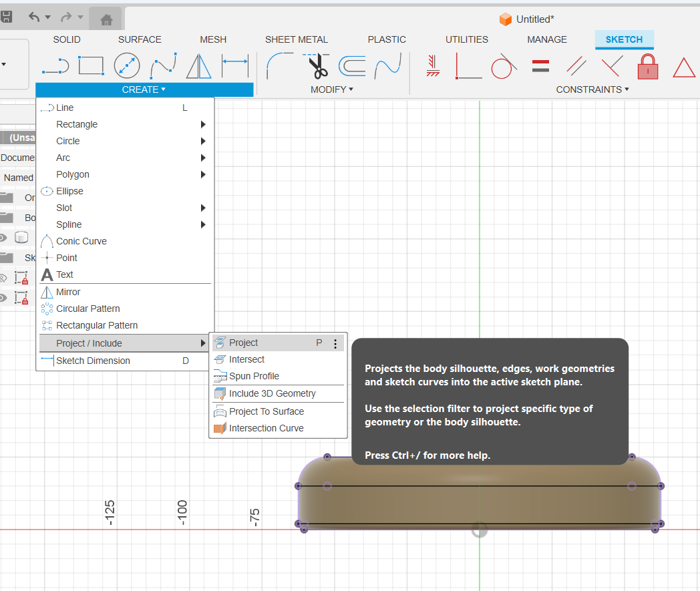Select the Center Diameter Circle toolbar icon
The width and height of the screenshot is (700, 591).
click(x=127, y=65)
